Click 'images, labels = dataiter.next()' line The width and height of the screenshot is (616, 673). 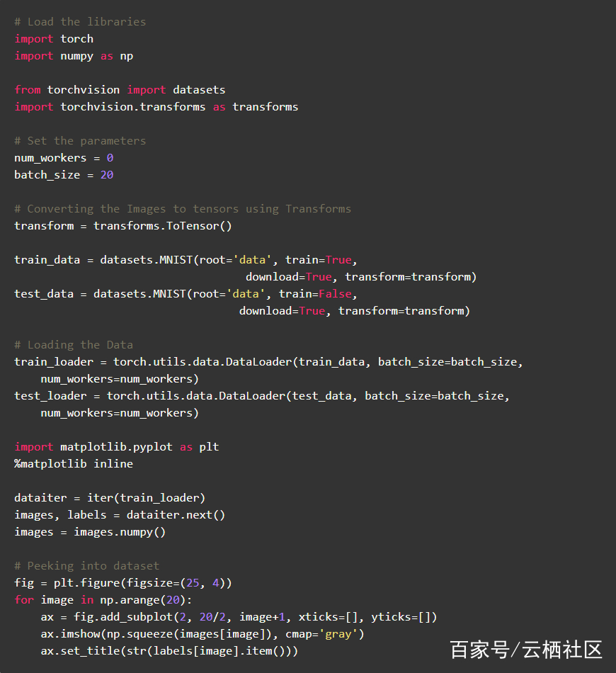coord(120,515)
